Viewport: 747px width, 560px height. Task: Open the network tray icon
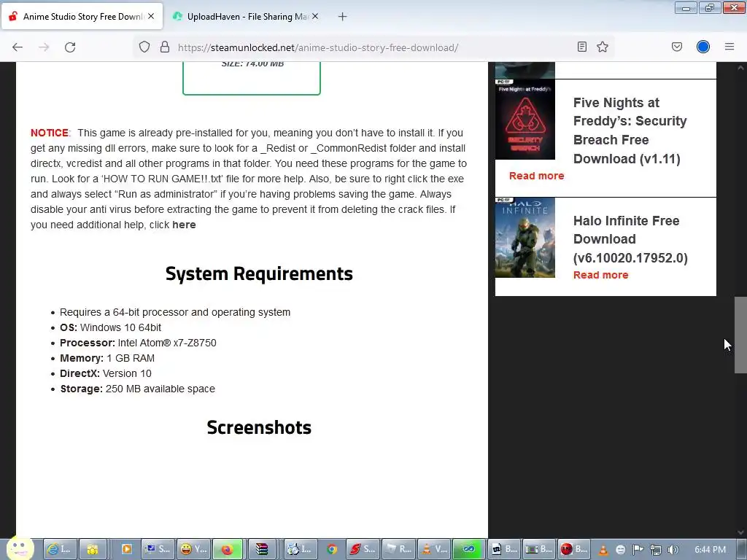656,550
